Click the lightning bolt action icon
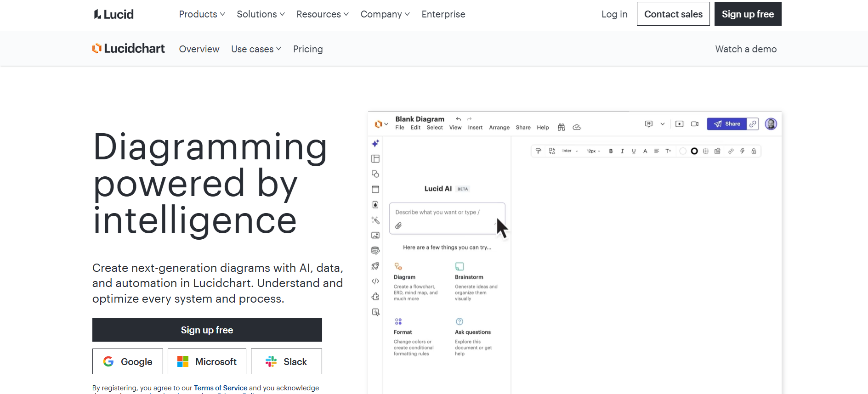The height and width of the screenshot is (394, 868). (x=742, y=151)
